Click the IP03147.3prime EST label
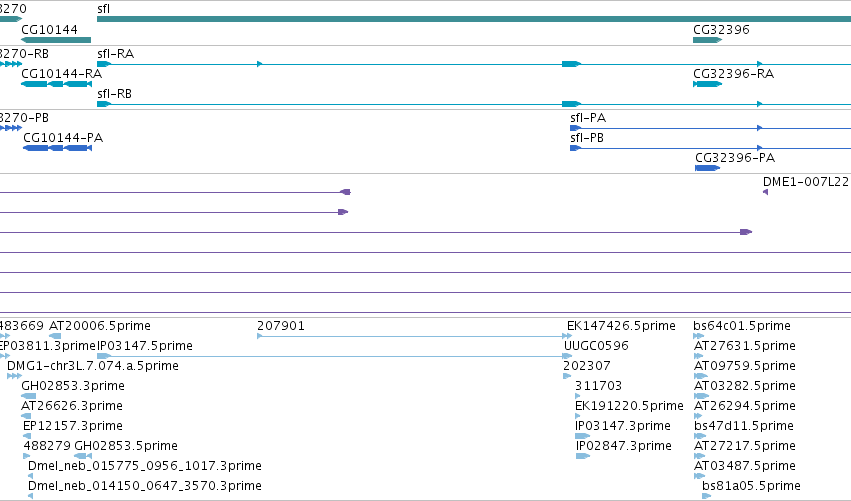851x501 pixels. 623,426
